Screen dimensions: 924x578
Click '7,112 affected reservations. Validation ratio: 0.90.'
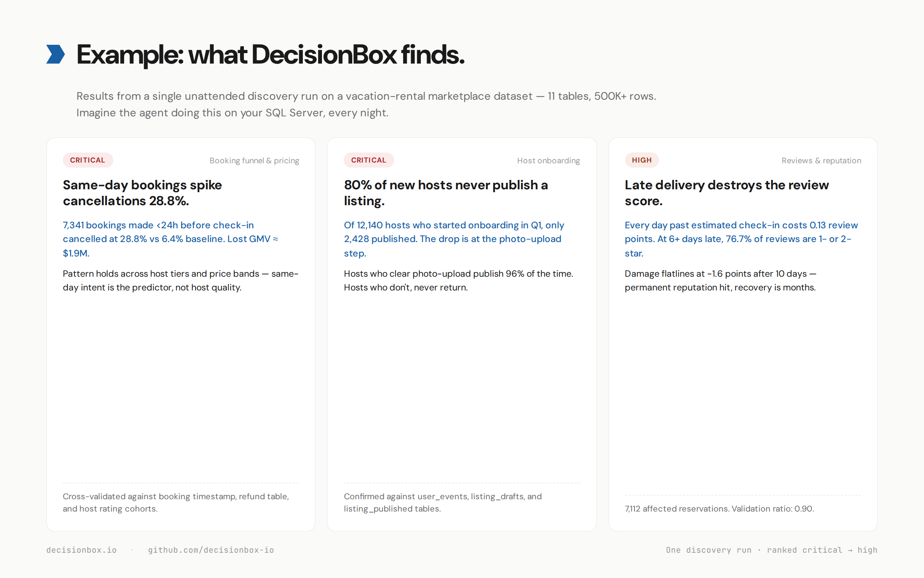point(719,509)
